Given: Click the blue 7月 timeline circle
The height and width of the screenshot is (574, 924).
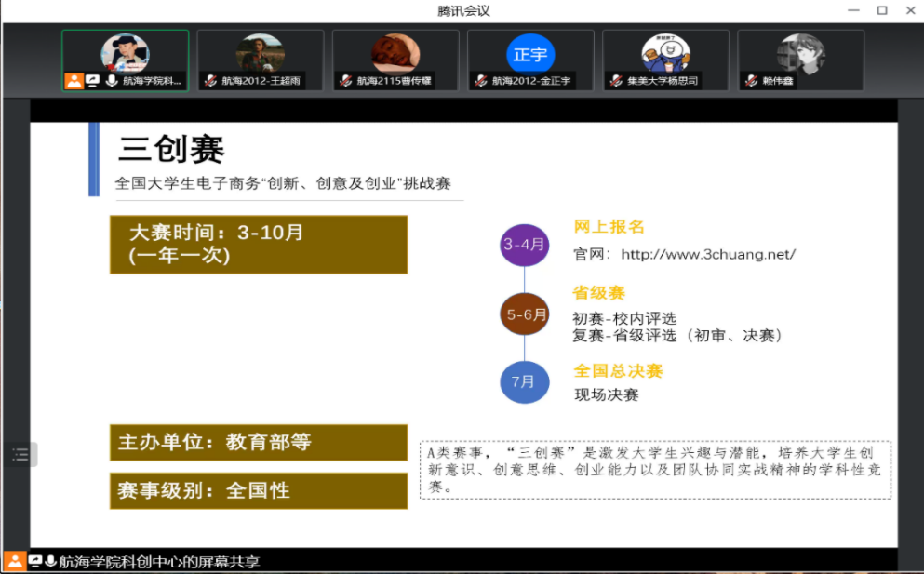Looking at the screenshot, I should 525,381.
